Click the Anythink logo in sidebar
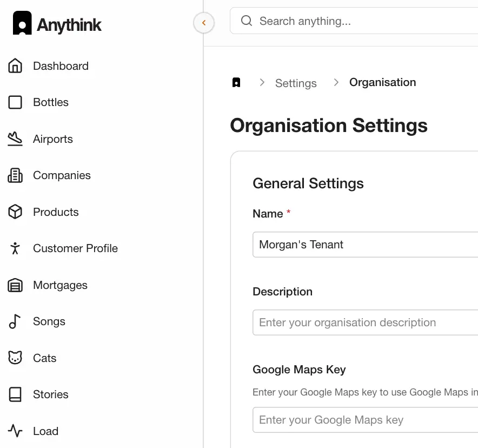This screenshot has width=478, height=448. 57,23
